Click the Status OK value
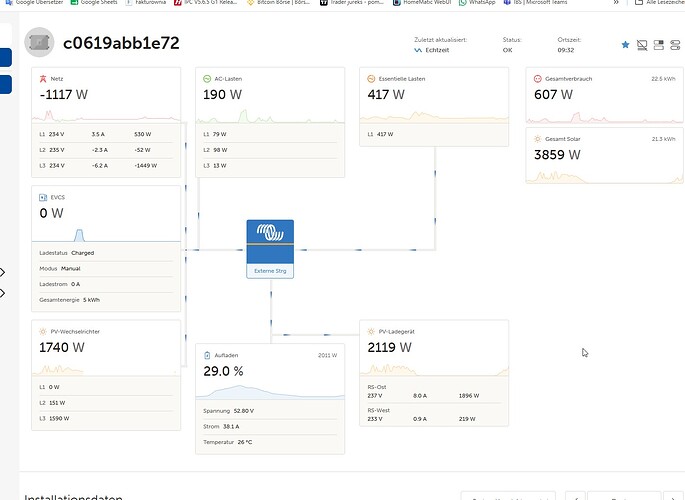The height and width of the screenshot is (500, 685). tap(507, 50)
